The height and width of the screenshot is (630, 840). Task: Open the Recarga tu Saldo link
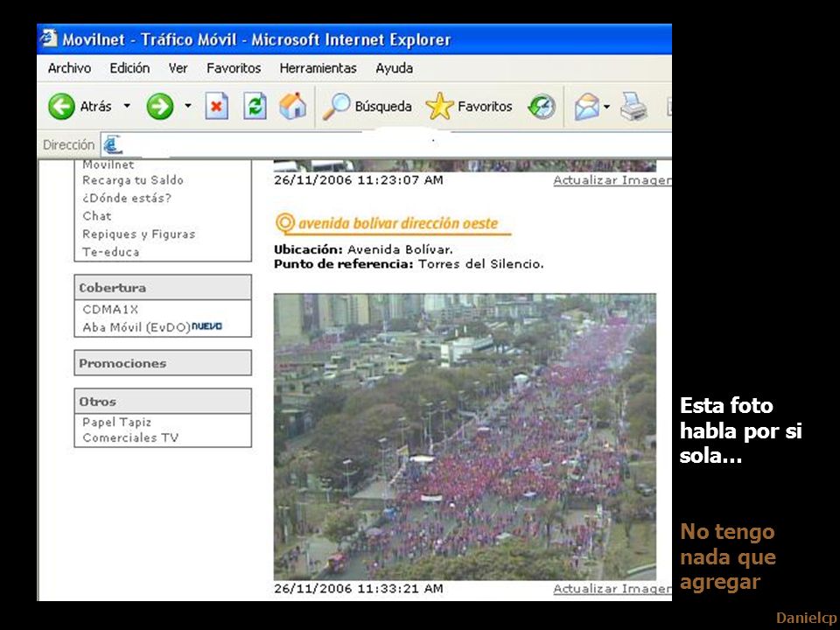133,180
